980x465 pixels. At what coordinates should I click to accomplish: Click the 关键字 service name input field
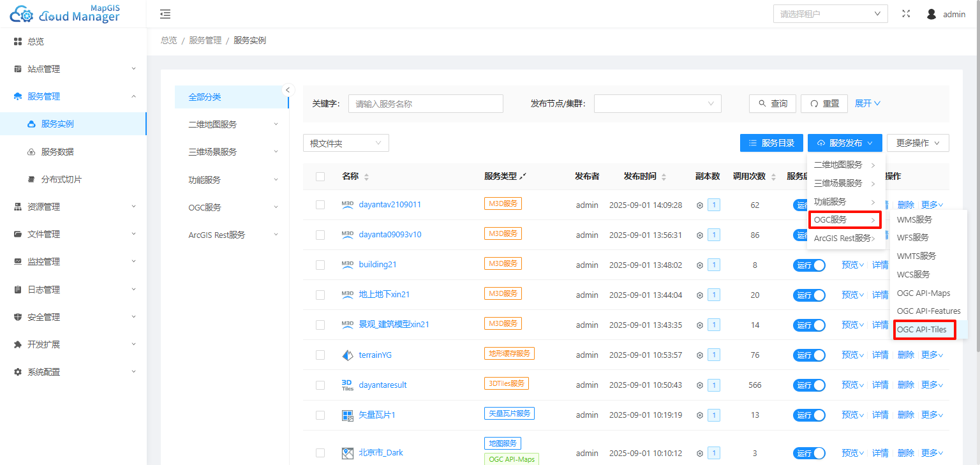click(426, 104)
